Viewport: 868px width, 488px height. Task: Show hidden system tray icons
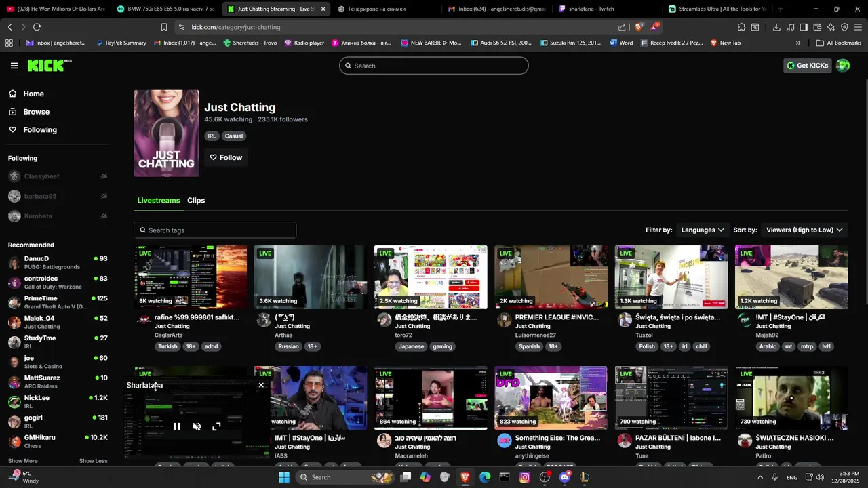[760, 477]
